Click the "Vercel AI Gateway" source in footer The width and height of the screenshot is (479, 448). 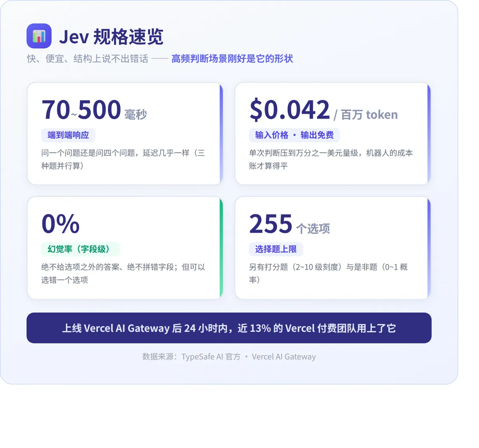click(x=284, y=357)
